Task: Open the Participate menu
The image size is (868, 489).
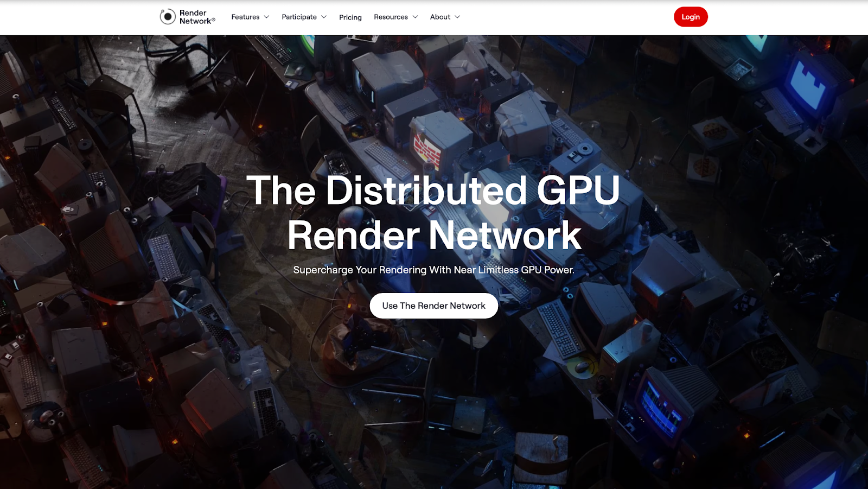Action: (299, 17)
